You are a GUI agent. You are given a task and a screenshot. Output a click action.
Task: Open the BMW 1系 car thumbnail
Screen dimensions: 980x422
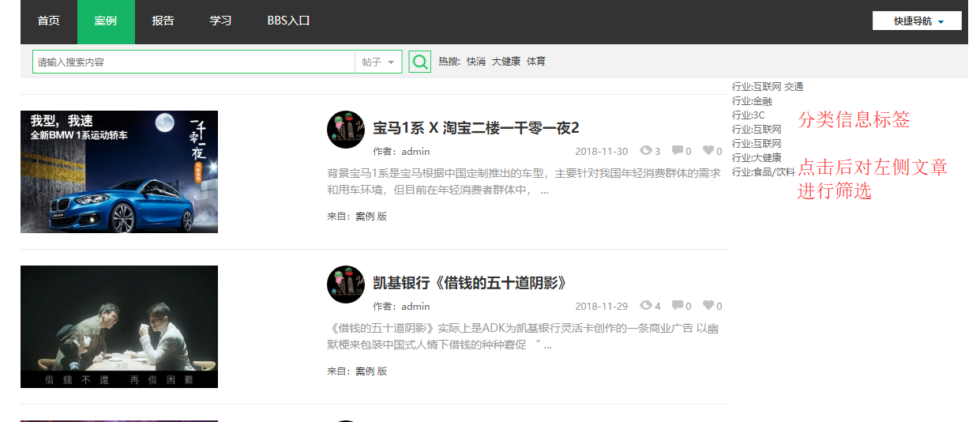coord(119,171)
